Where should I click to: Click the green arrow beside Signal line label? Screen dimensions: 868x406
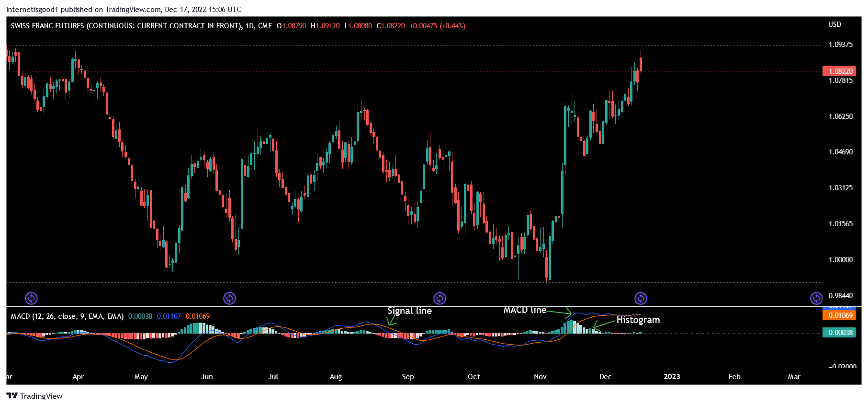pyautogui.click(x=392, y=320)
